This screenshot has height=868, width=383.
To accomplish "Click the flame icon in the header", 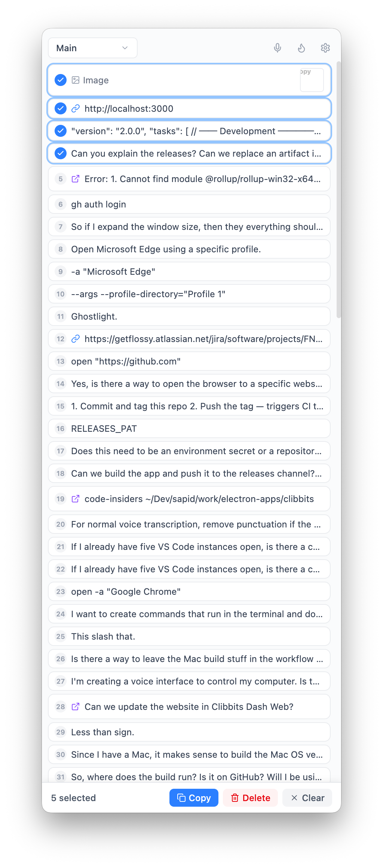I will click(x=301, y=48).
